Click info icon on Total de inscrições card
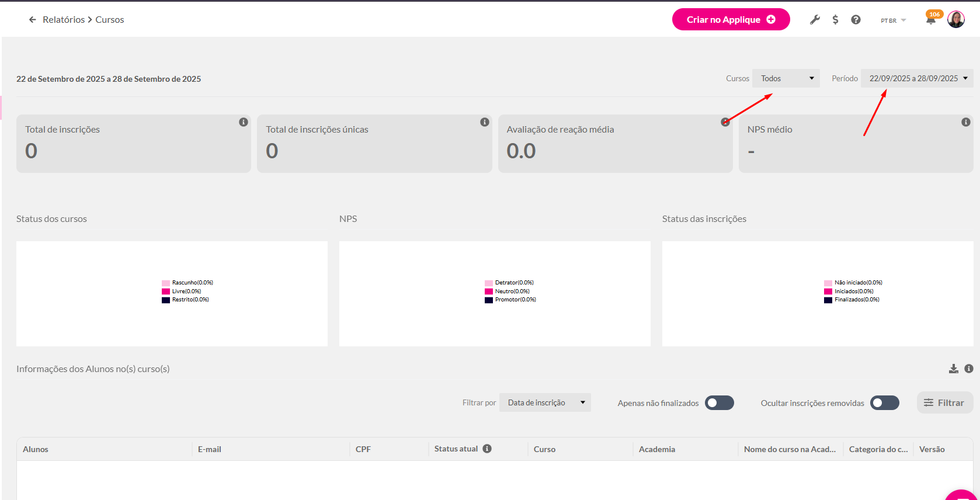Viewport: 980px width, 500px height. pyautogui.click(x=244, y=122)
